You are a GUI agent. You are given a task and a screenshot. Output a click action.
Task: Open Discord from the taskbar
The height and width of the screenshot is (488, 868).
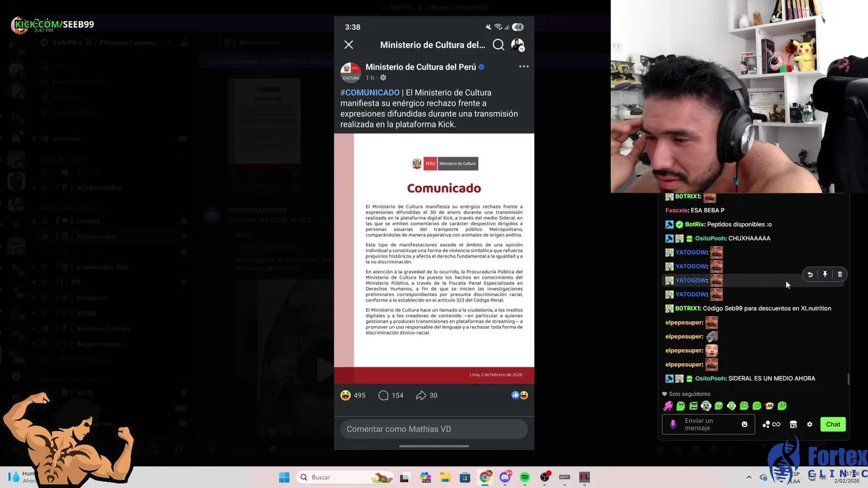(x=505, y=477)
